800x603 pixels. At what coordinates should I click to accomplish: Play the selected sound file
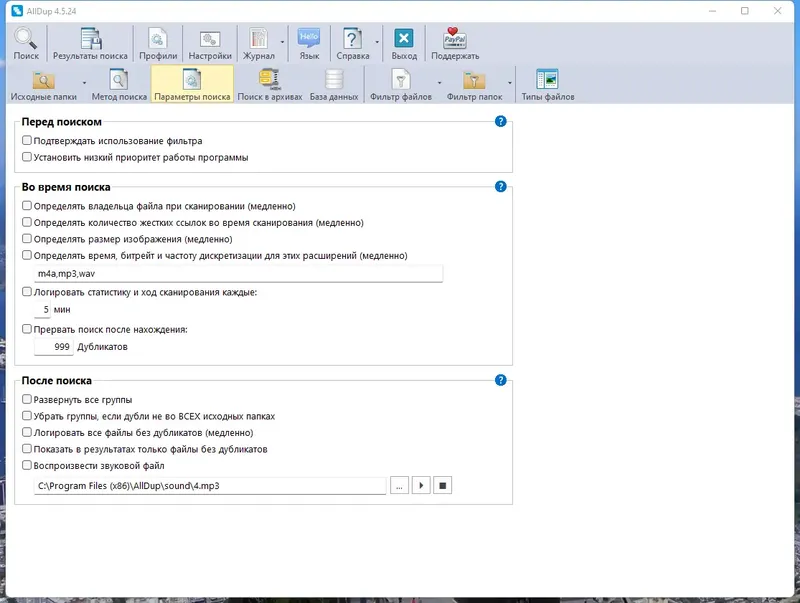tap(421, 486)
